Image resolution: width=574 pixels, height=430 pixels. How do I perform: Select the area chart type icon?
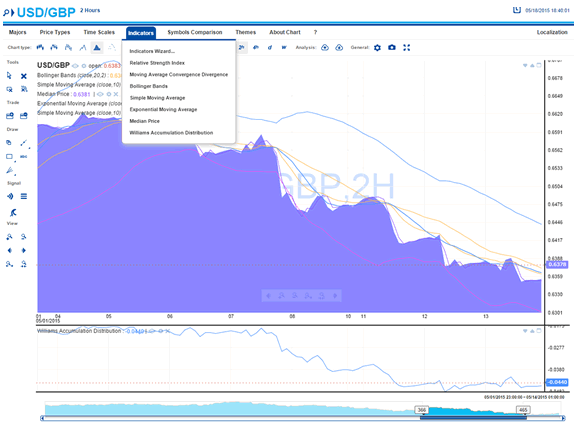coord(97,48)
